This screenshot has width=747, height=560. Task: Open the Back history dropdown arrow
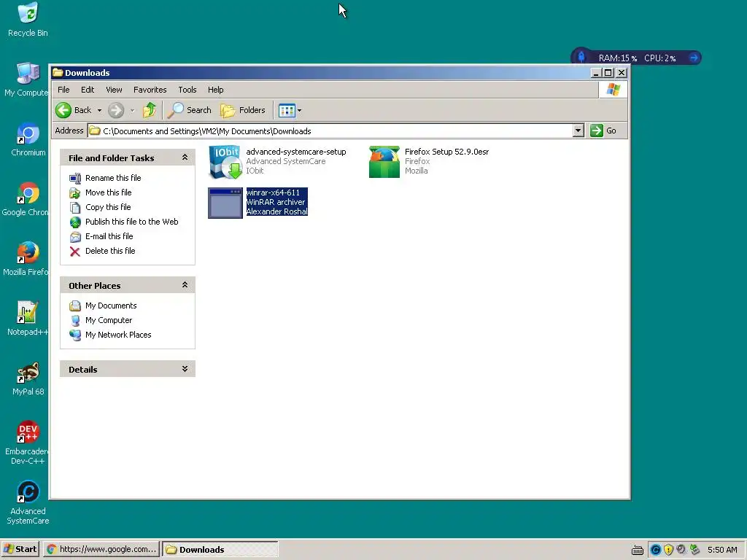click(99, 111)
